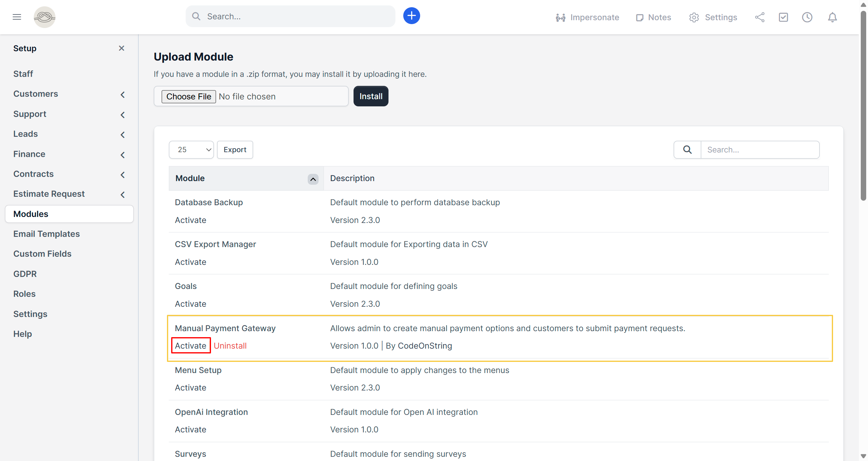Focus the modules table Search field
The height and width of the screenshot is (461, 868).
[x=760, y=150]
